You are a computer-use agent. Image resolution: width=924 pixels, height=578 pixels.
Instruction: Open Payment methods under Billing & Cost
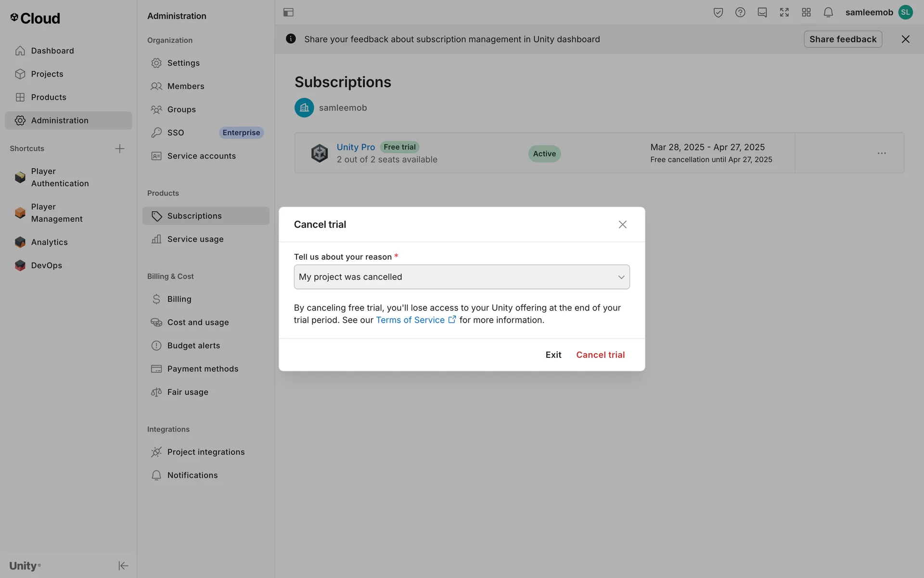coord(202,369)
